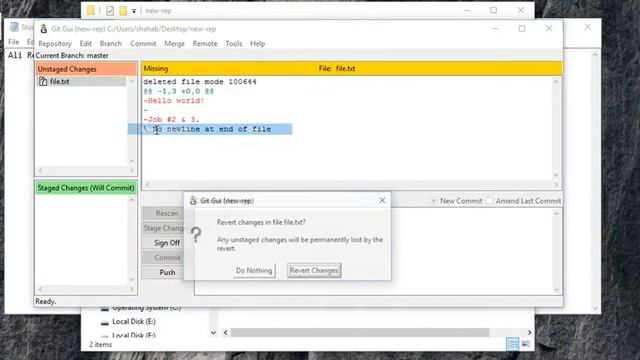Click the '-Job #2 & 3.' diff line
Viewport: 640px width, 360px height.
point(171,120)
